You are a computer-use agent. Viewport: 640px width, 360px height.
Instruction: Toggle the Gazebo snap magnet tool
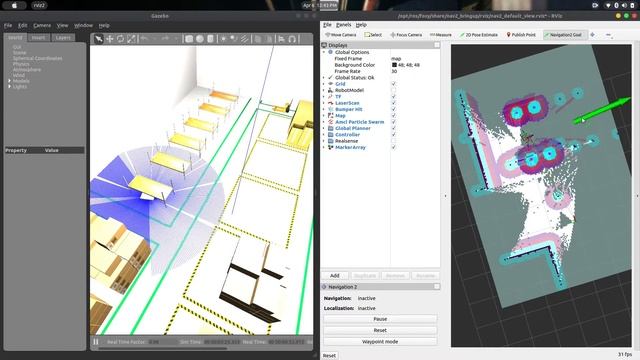click(x=292, y=39)
